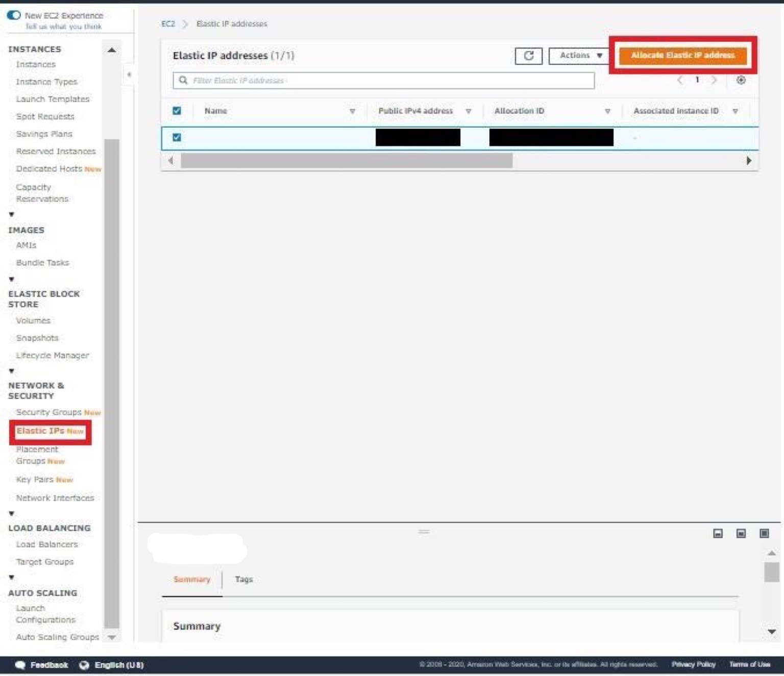Toggle the select-all header checkbox
Viewport: 784px width, 676px height.
click(x=177, y=111)
